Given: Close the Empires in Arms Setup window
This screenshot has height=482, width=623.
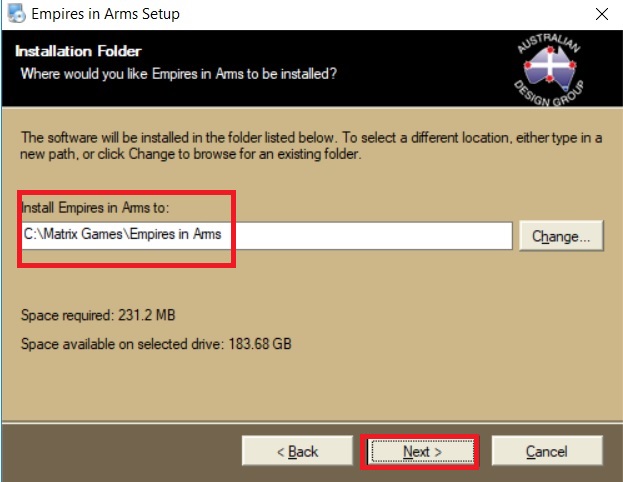Looking at the screenshot, I should (602, 14).
